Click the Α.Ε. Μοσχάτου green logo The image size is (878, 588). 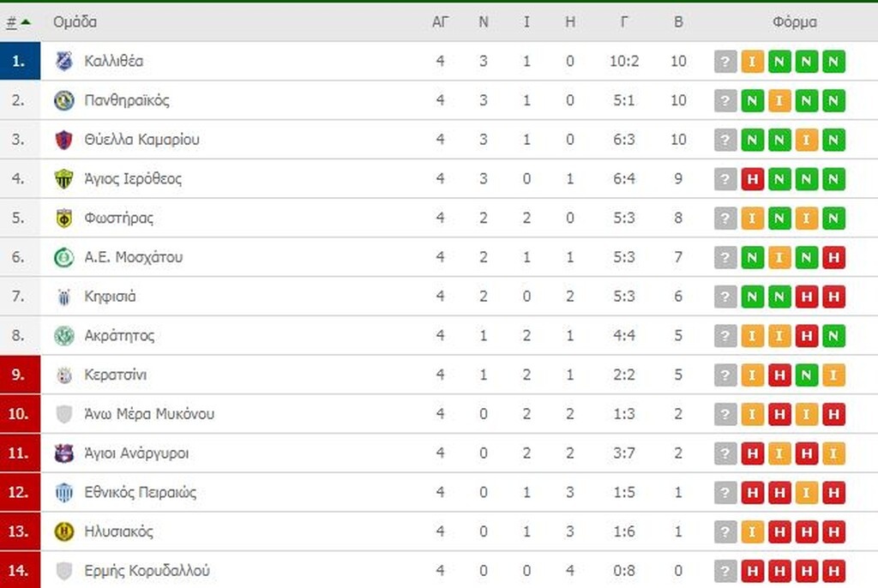click(x=64, y=257)
